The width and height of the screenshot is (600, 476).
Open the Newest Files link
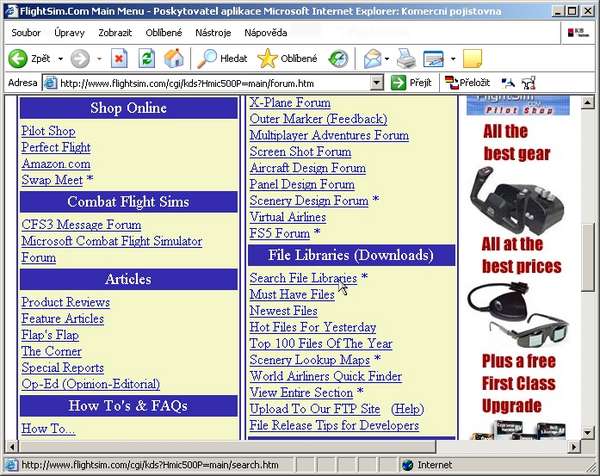pyautogui.click(x=284, y=311)
